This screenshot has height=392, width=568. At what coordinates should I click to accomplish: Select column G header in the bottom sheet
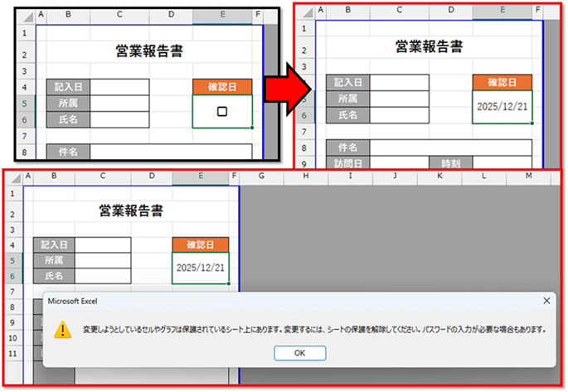tap(262, 177)
